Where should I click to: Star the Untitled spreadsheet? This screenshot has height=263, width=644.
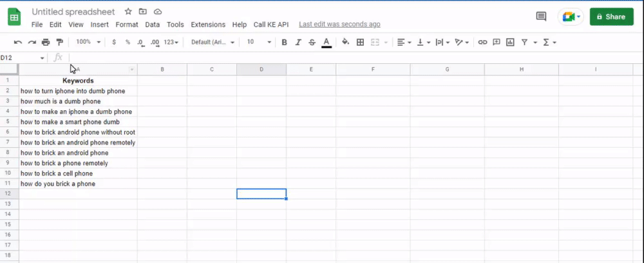[128, 12]
